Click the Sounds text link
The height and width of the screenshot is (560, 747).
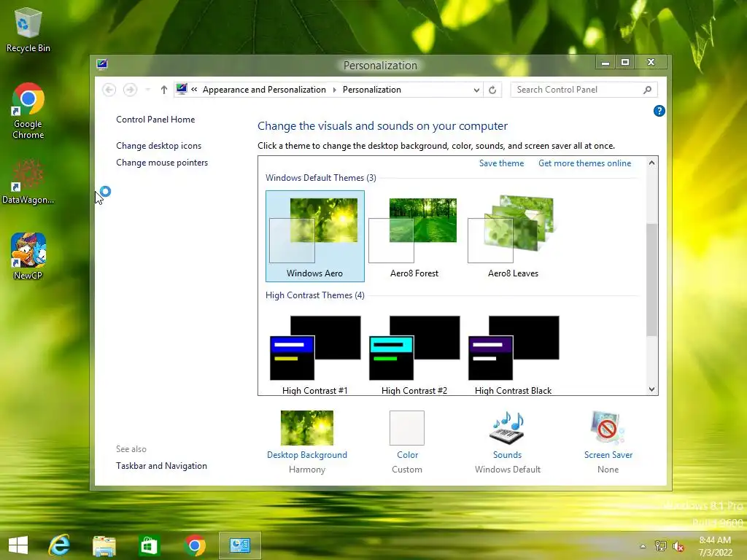[508, 455]
